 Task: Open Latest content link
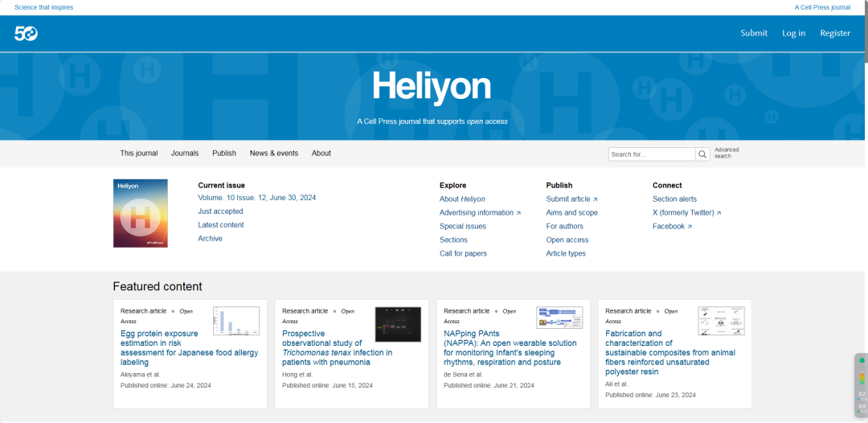pos(221,225)
